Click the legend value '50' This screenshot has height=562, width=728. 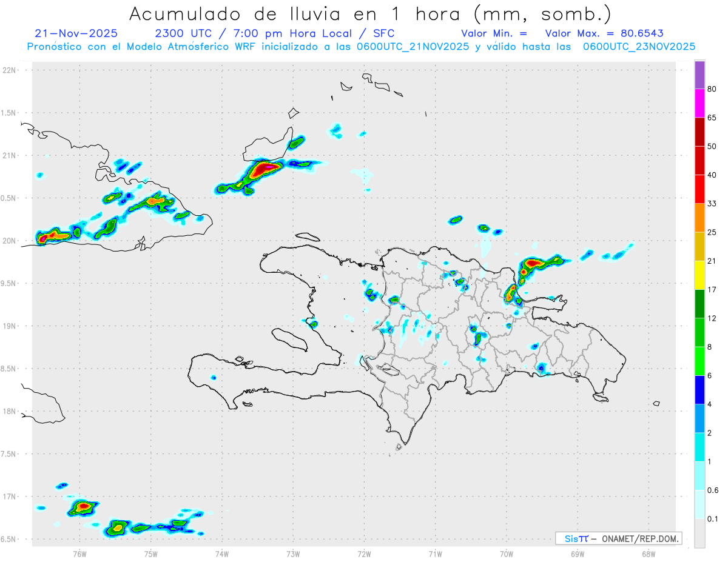[x=712, y=147]
